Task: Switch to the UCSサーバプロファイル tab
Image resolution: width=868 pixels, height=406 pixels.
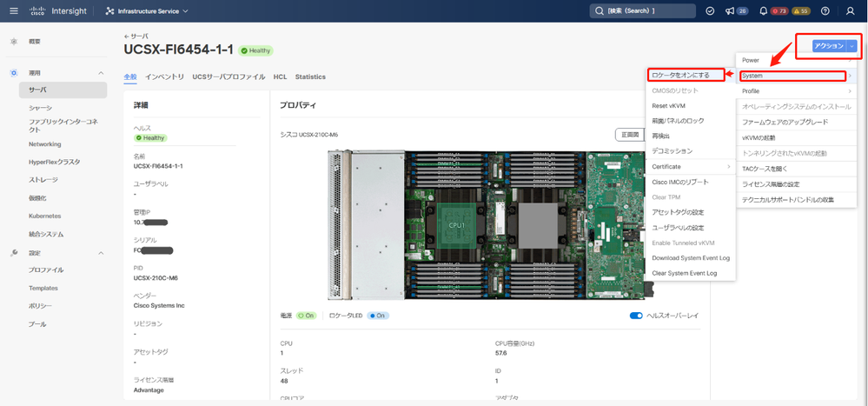Action: [x=229, y=77]
